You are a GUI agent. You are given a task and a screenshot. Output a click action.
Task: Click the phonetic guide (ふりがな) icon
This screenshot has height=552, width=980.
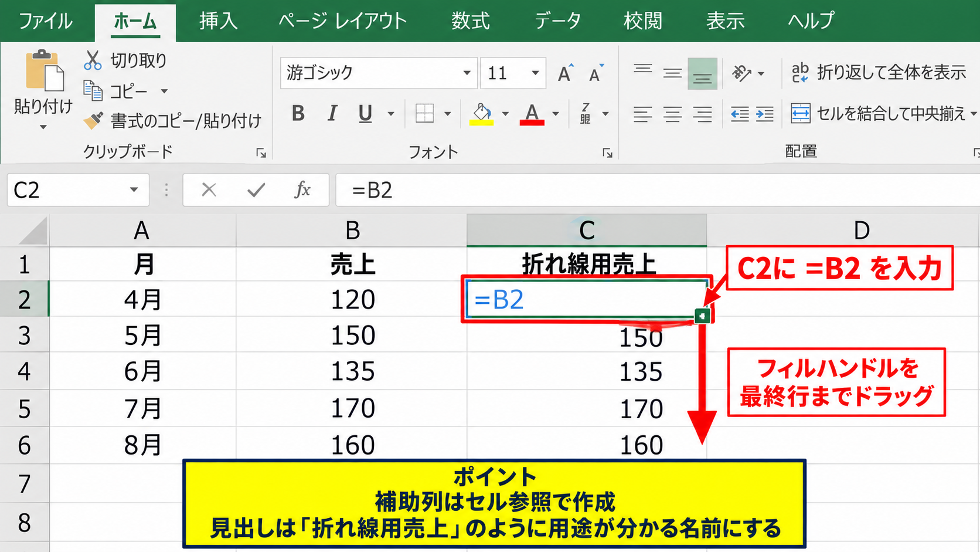point(585,113)
